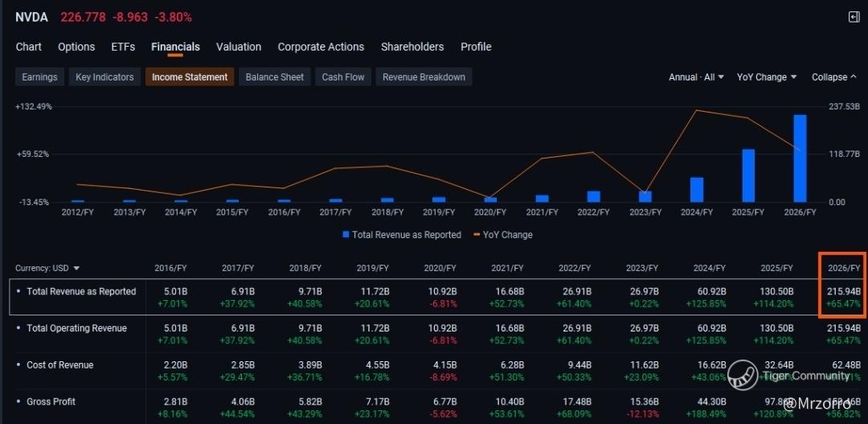Open the Annual · All period dropdown
The image size is (868, 424).
pos(696,77)
